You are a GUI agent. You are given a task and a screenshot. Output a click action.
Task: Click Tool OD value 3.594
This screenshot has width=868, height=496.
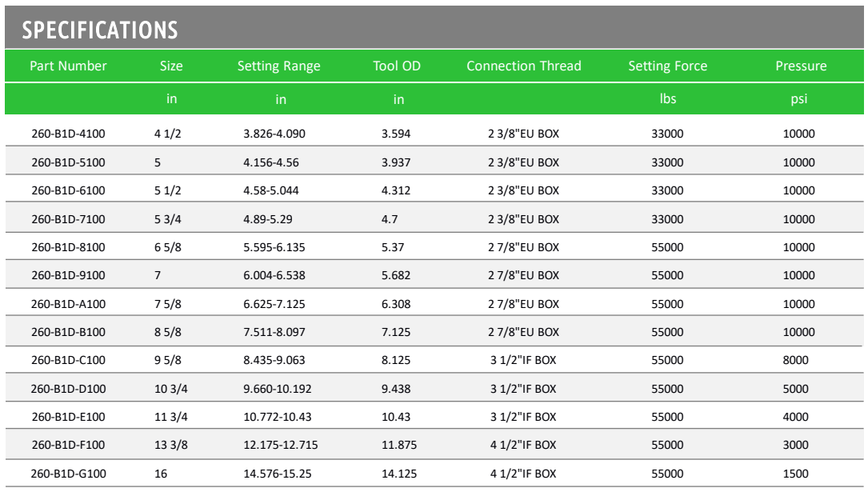[x=396, y=134]
